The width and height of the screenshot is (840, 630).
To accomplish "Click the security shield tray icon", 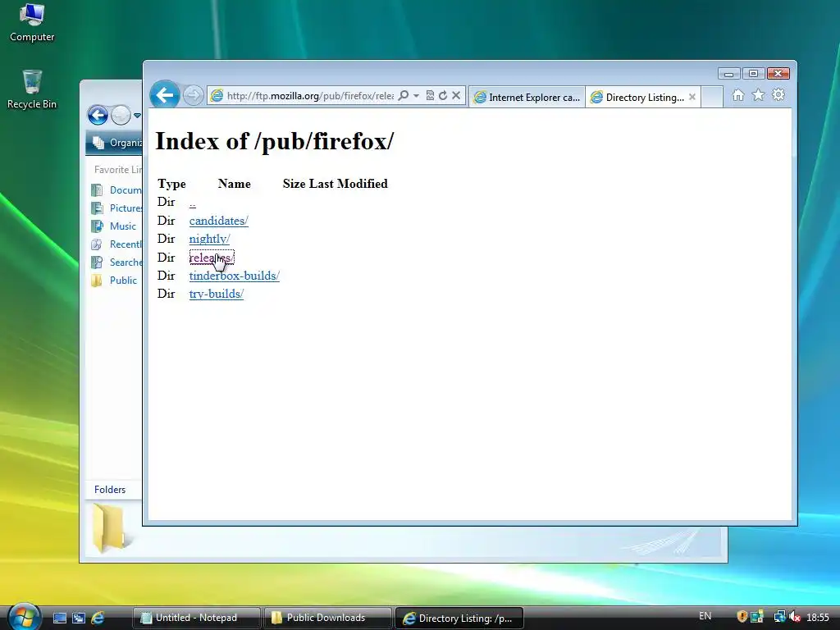I will pos(742,617).
